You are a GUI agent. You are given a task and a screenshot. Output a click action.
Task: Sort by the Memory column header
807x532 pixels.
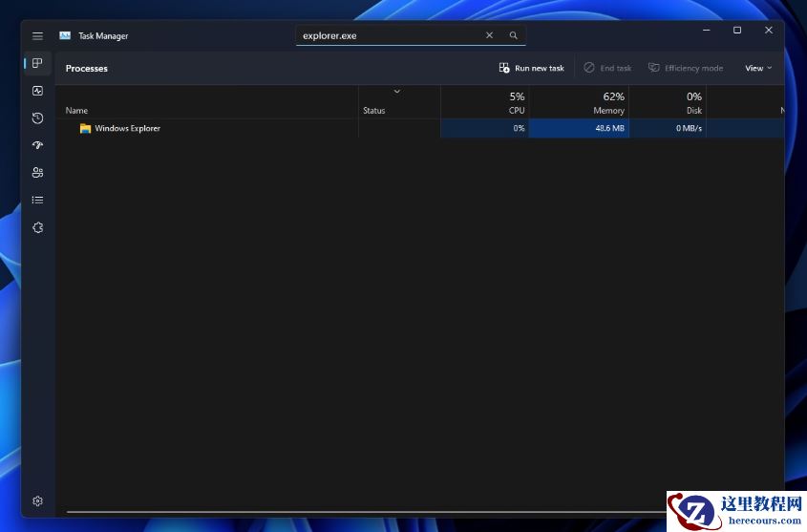(579, 102)
